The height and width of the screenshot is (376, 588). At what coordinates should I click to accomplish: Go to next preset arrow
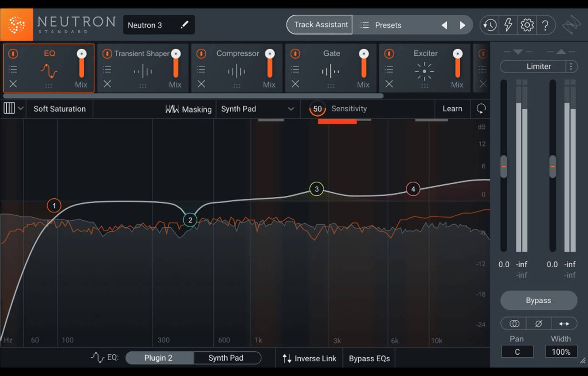pyautogui.click(x=462, y=25)
